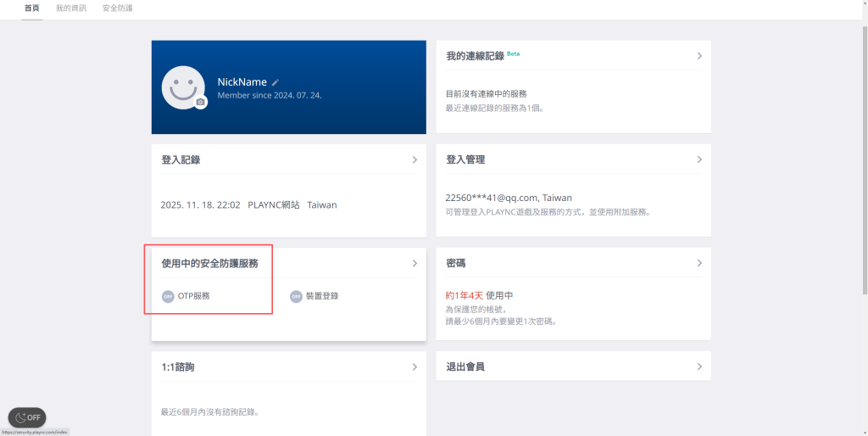The width and height of the screenshot is (868, 436).
Task: Click the vertical page scrollbar
Action: [864, 170]
